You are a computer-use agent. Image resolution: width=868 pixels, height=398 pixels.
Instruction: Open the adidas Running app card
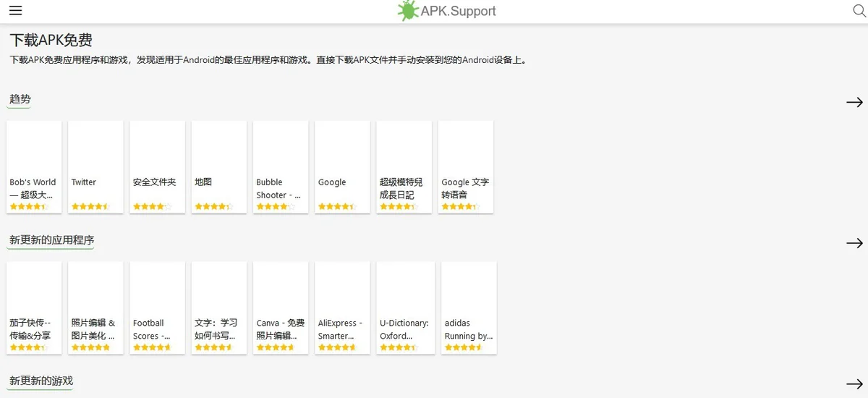coord(469,308)
